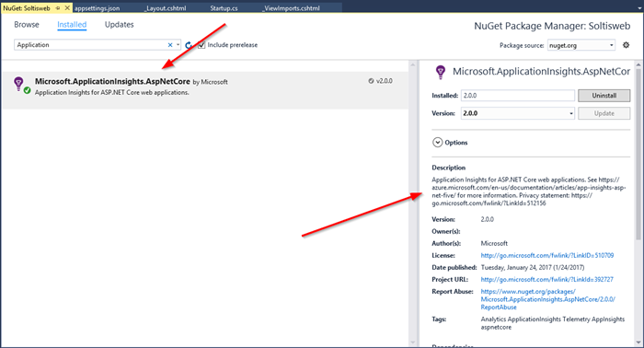
Task: Click the Author value Microsoft
Action: coord(494,244)
